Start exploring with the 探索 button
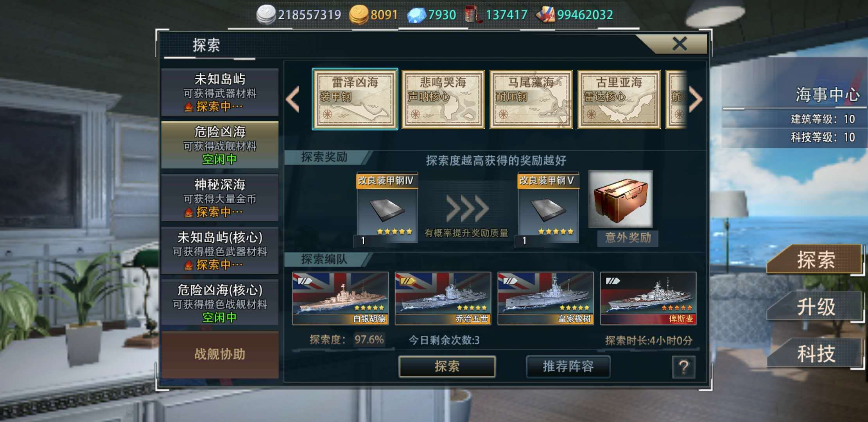Viewport: 868px width, 422px height. tap(447, 367)
